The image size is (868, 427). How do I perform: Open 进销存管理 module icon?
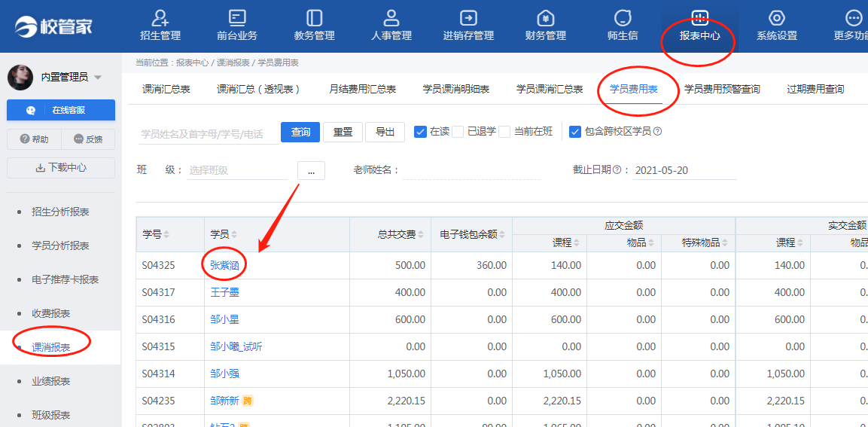pos(468,18)
